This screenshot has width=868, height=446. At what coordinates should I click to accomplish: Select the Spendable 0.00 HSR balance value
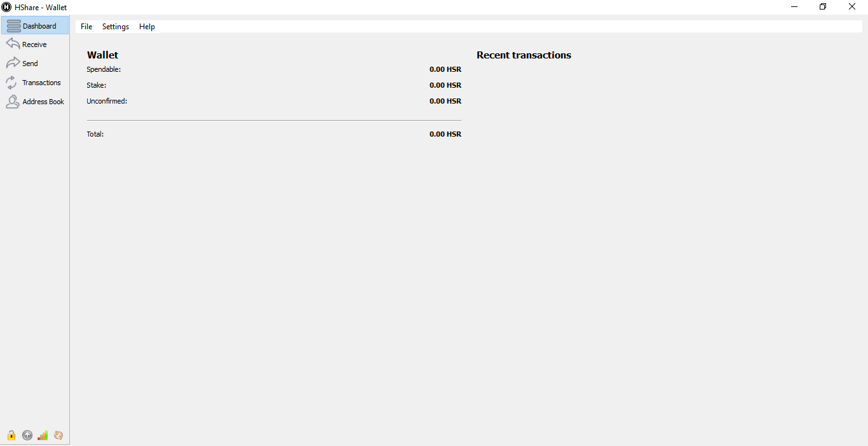[x=445, y=69]
